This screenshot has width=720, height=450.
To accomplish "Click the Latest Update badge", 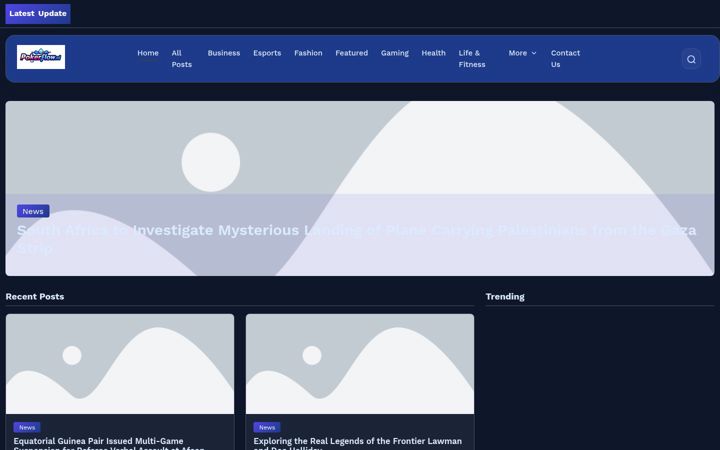I will point(38,13).
